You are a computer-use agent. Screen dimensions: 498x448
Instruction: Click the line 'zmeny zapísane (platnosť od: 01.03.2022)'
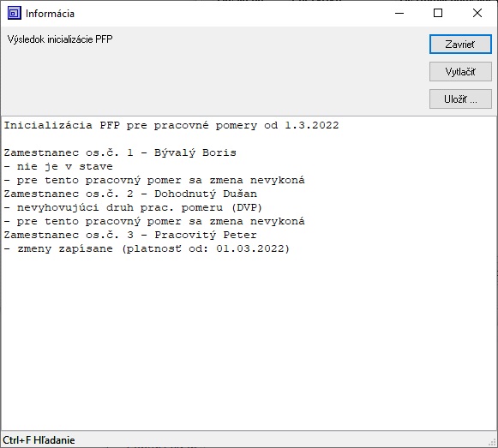tap(147, 248)
